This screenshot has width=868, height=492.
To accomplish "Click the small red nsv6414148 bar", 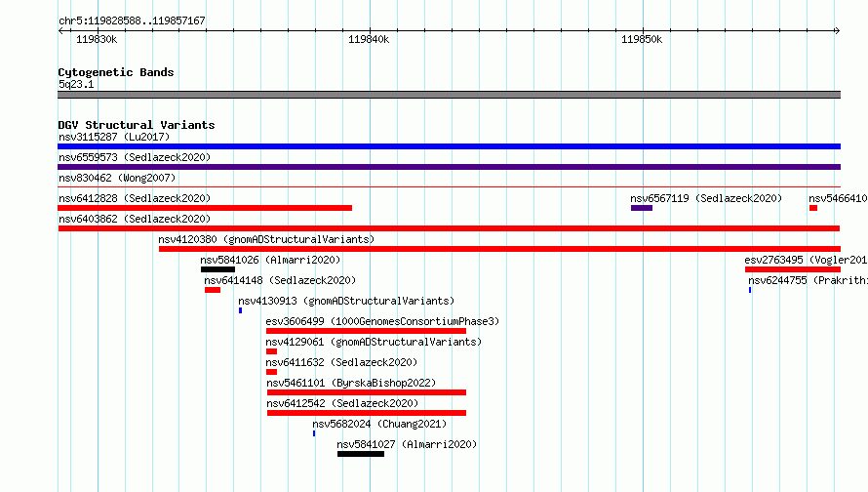I will (213, 290).
